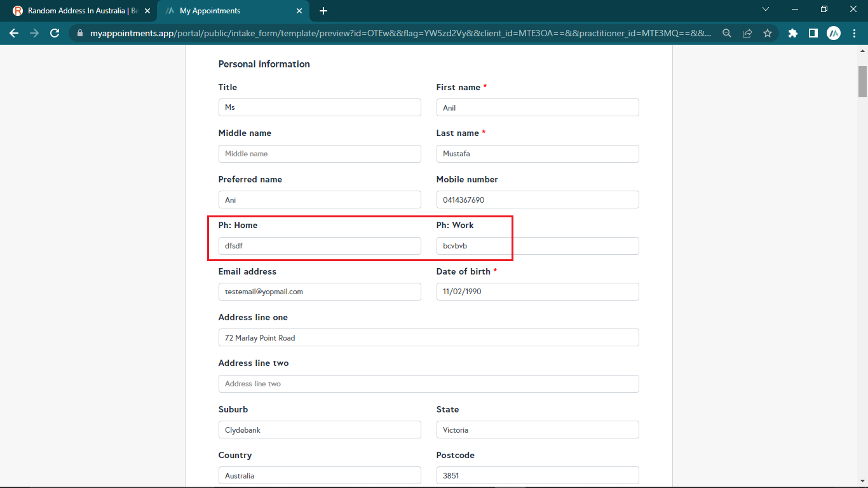Click the profile avatar icon
868x488 pixels.
pyautogui.click(x=834, y=33)
